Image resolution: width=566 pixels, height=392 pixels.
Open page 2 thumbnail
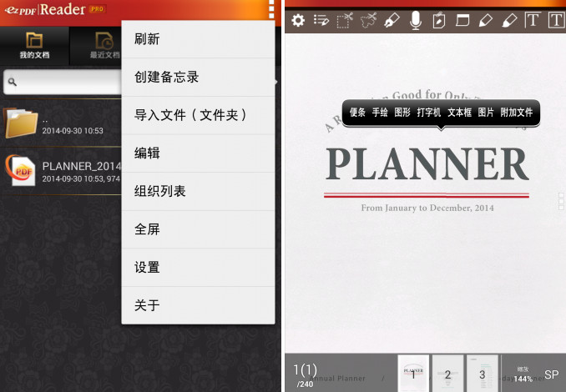[447, 374]
